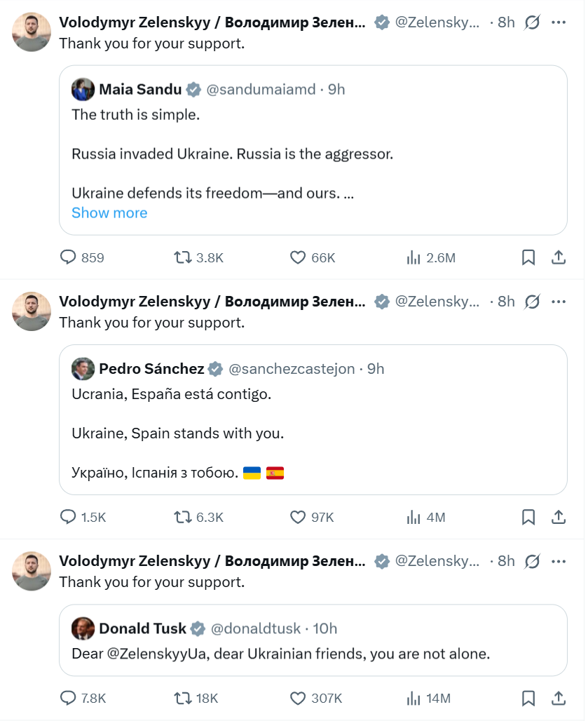Image resolution: width=588 pixels, height=721 pixels.
Task: Like the Donald Tusk quote post
Action: point(298,698)
